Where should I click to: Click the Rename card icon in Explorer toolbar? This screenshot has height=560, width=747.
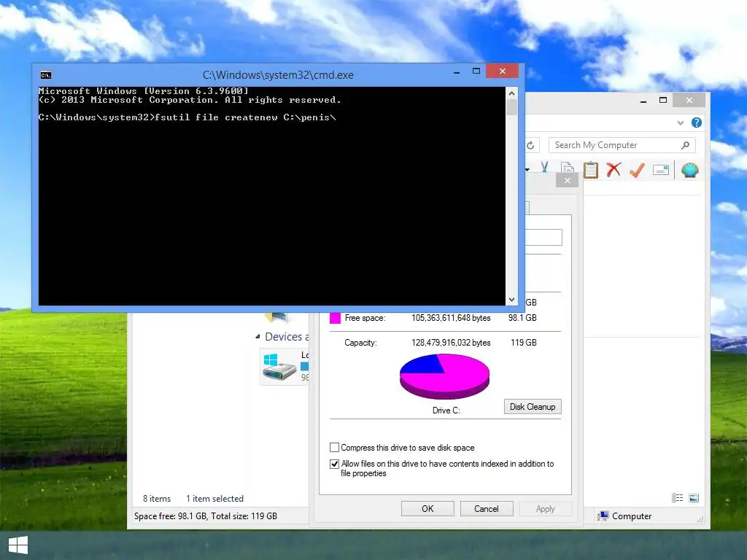(x=661, y=170)
